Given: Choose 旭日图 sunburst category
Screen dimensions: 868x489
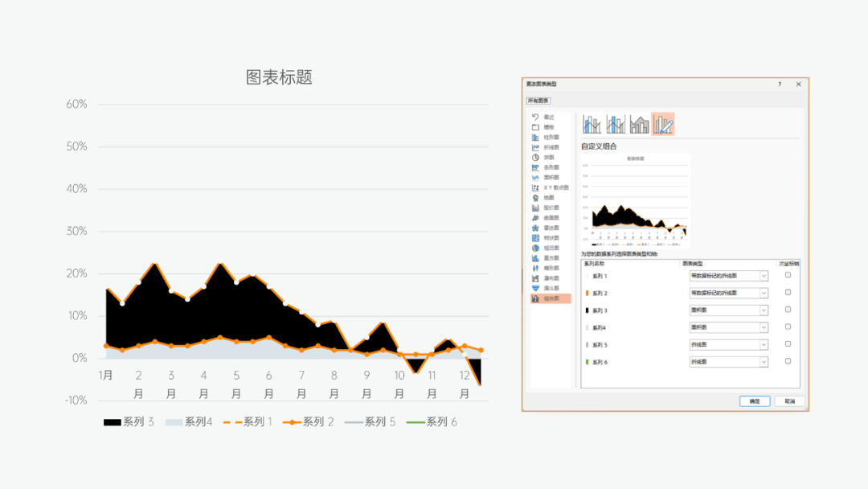Looking at the screenshot, I should 550,248.
